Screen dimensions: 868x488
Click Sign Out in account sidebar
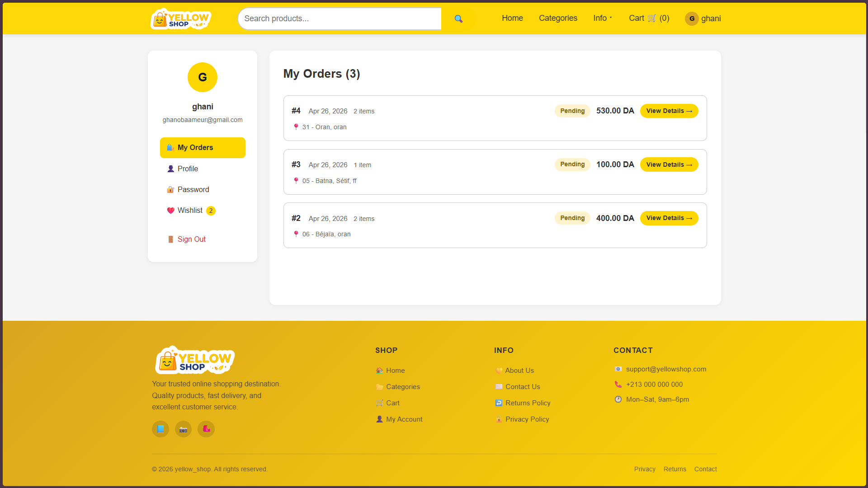(203, 239)
